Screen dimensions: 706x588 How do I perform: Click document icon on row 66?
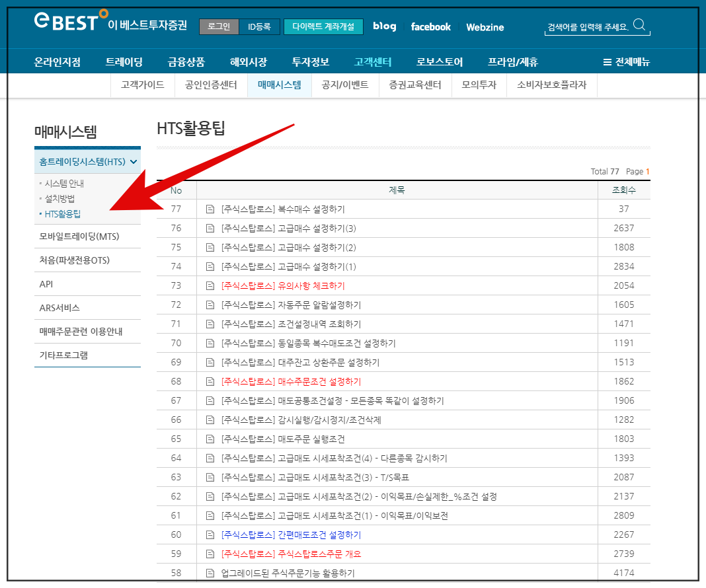pos(210,420)
